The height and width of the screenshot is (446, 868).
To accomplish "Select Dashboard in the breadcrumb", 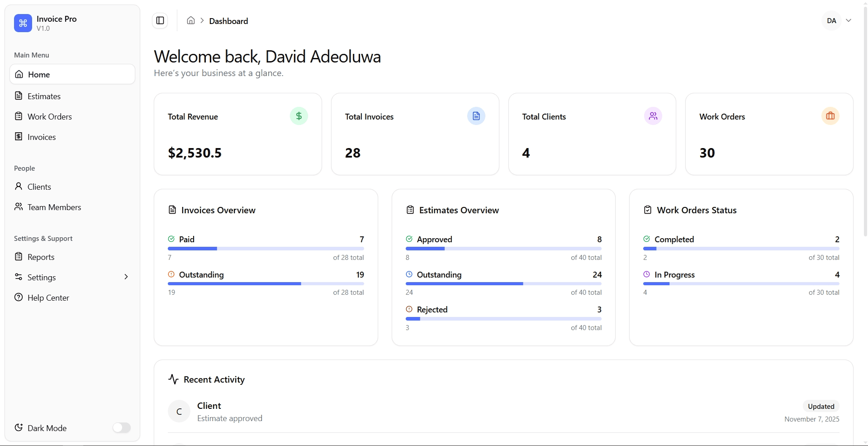I will (228, 21).
